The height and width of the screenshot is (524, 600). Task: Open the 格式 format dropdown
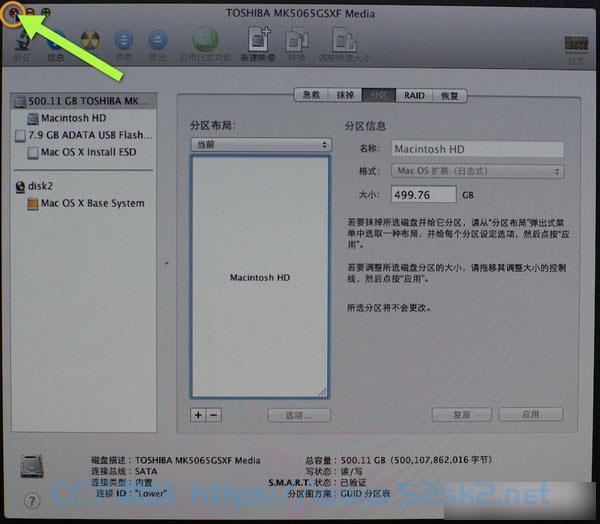pyautogui.click(x=478, y=171)
